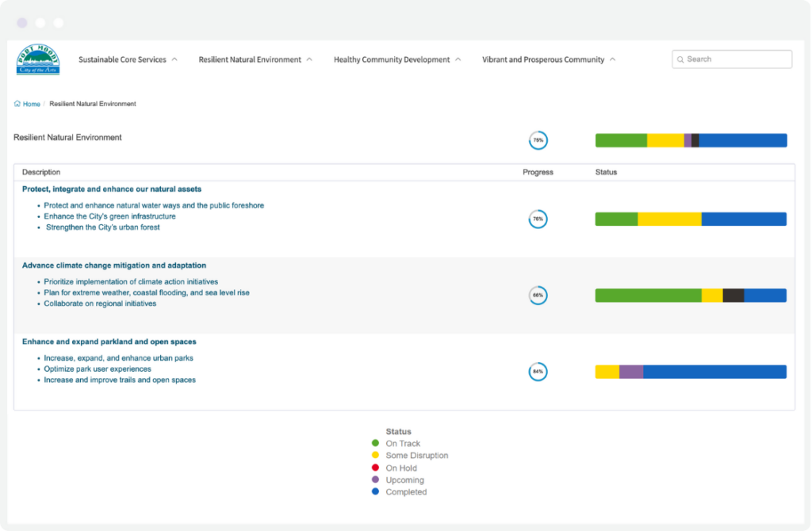Open the Resilient Natural Environment nav menu
The width and height of the screenshot is (812, 531).
point(250,59)
